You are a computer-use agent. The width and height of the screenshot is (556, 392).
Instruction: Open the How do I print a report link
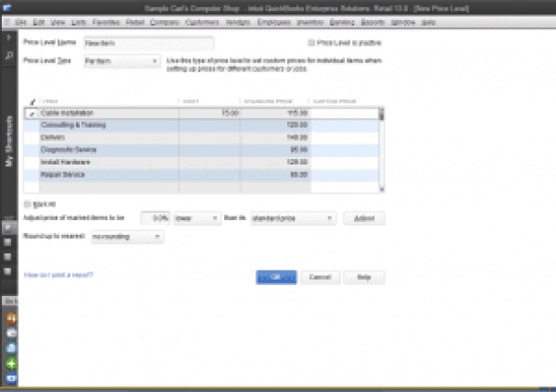59,274
